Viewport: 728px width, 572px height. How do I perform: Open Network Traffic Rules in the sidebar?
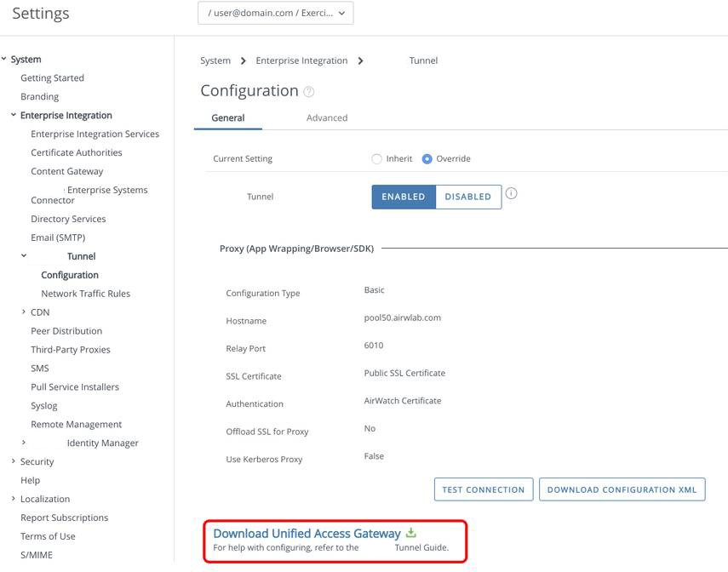(86, 293)
